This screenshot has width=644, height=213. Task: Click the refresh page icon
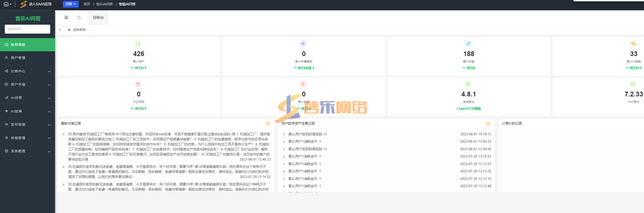click(x=79, y=17)
